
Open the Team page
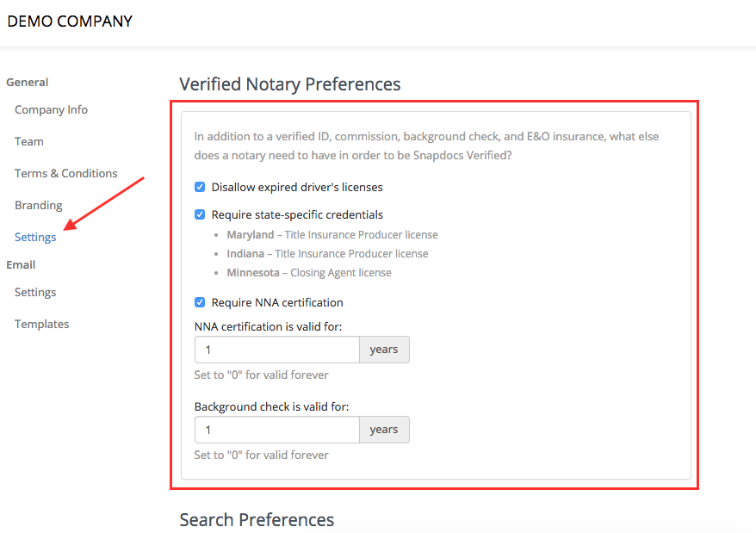tap(28, 141)
